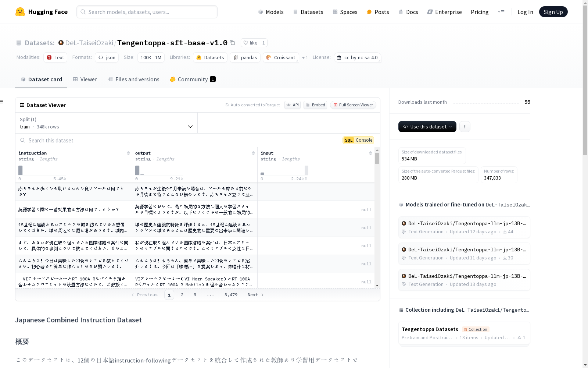Click the Previous page button

coord(144,295)
